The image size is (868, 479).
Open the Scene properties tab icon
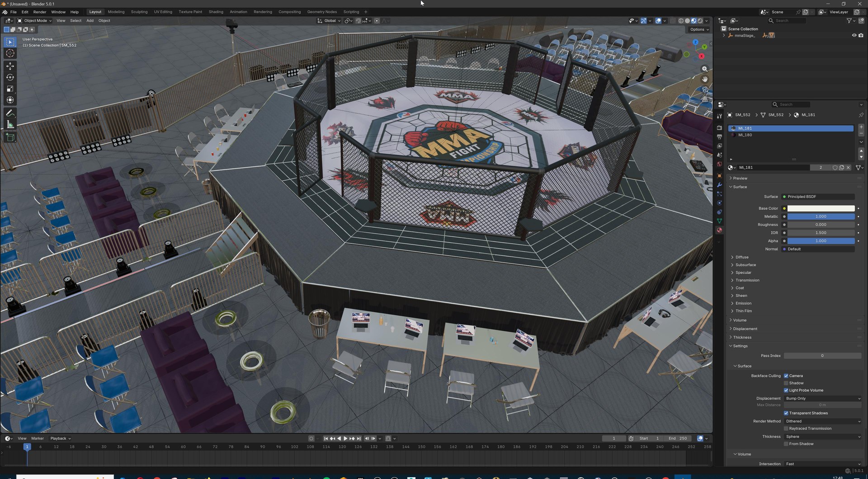click(719, 155)
